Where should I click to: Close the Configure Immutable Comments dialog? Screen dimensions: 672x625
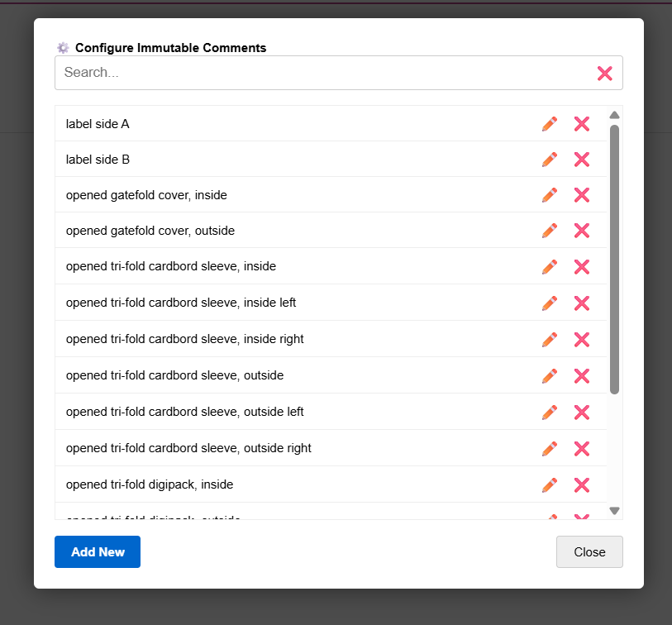click(x=589, y=552)
